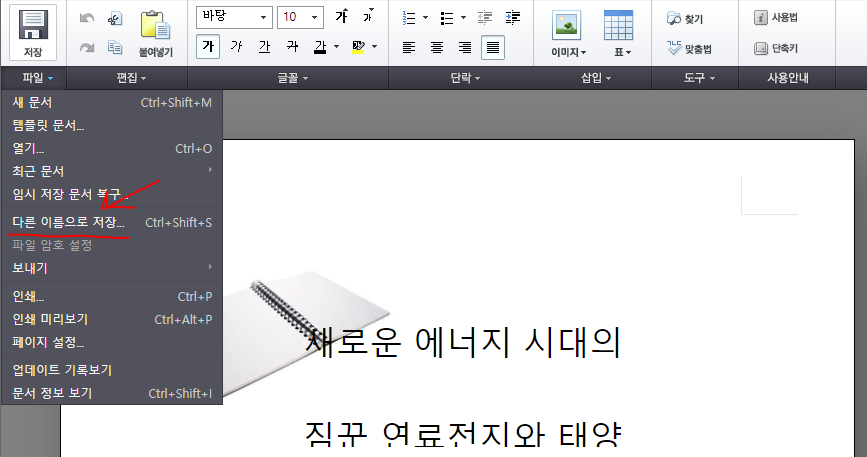Cut selection with the scissors icon
The image size is (867, 457).
[x=114, y=19]
